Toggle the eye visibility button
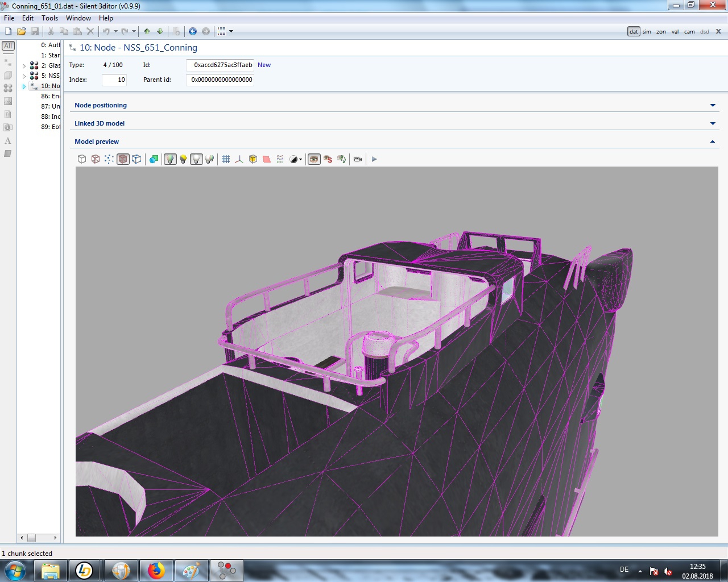This screenshot has width=728, height=582. tap(314, 159)
